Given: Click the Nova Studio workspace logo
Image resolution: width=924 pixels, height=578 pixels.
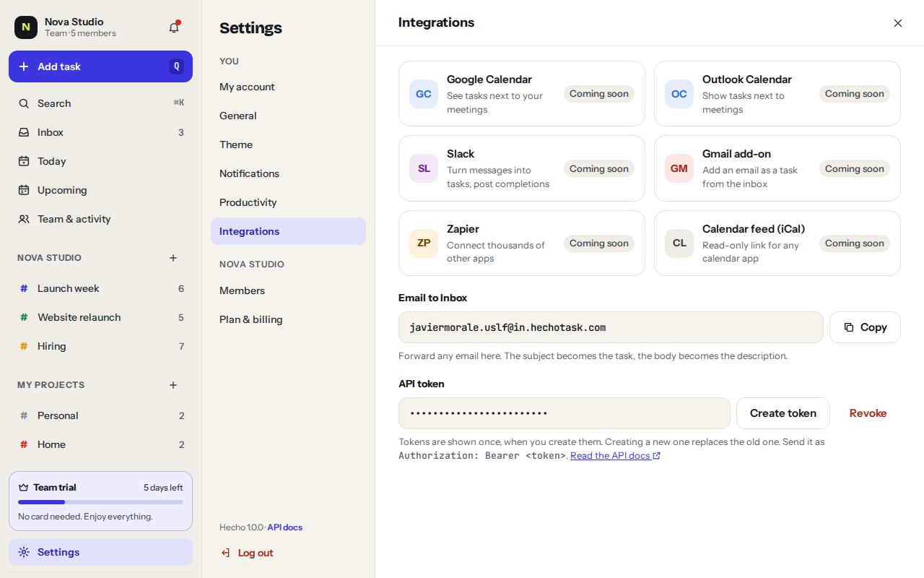Looking at the screenshot, I should [x=26, y=27].
